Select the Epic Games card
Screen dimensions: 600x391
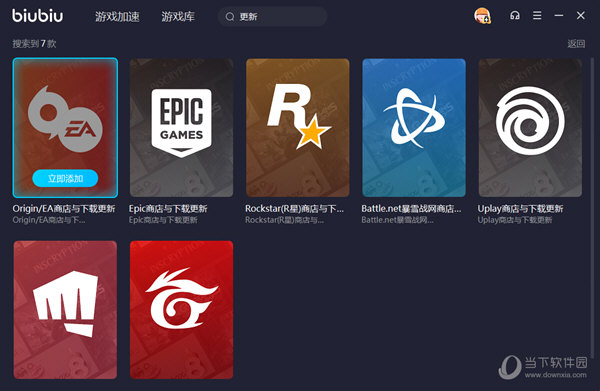[181, 128]
